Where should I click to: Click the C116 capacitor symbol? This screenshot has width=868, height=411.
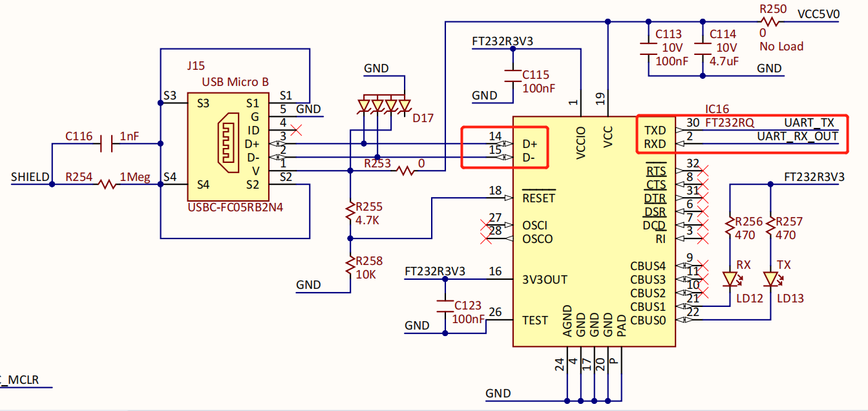[107, 143]
